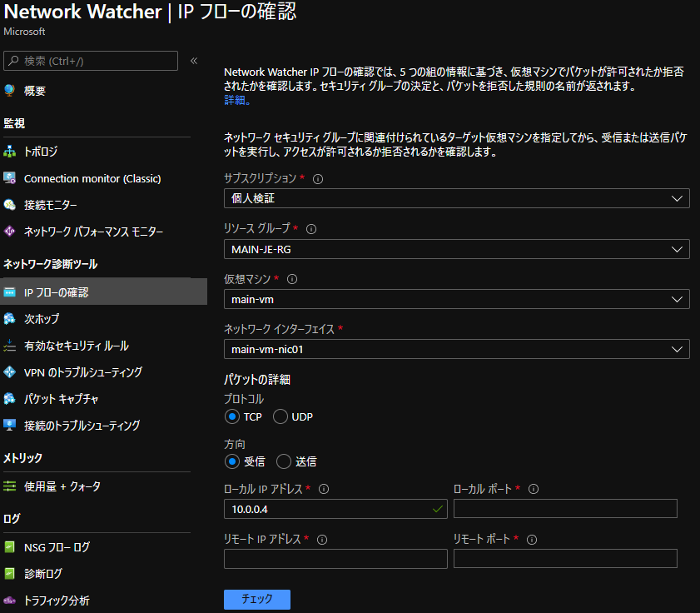This screenshot has height=613, width=700.
Task: Click the info icon beside サブスクリプション
Action: (x=318, y=179)
